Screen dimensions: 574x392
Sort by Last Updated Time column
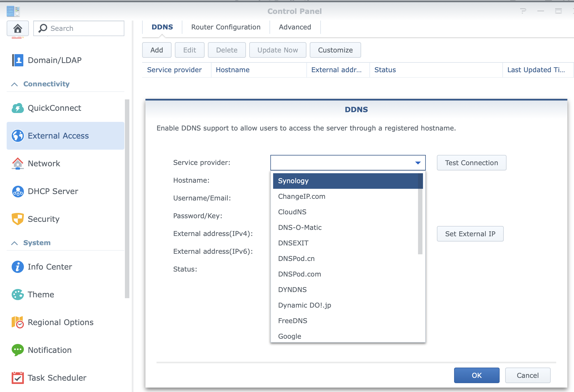pos(538,70)
